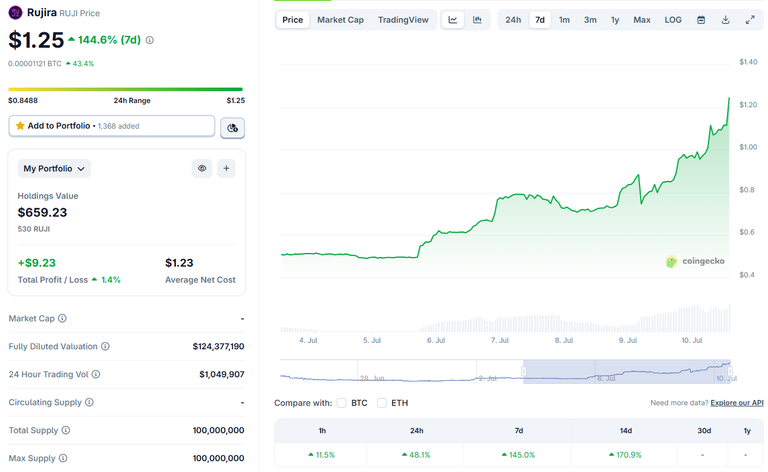Screen dimensions: 768x472
Task: Click the 11.5% 1h change cell
Action: click(321, 455)
